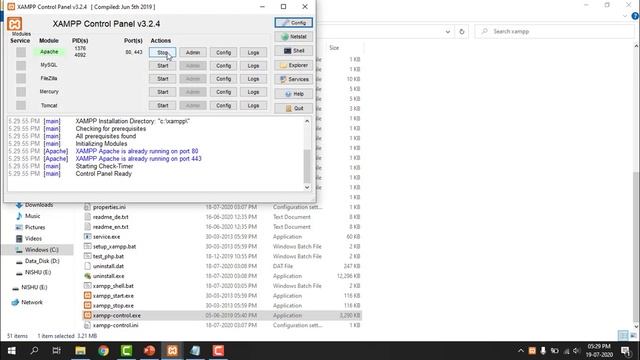Open the XAMPP main Config button
Image resolution: width=640 pixels, height=360 pixels.
pos(293,23)
